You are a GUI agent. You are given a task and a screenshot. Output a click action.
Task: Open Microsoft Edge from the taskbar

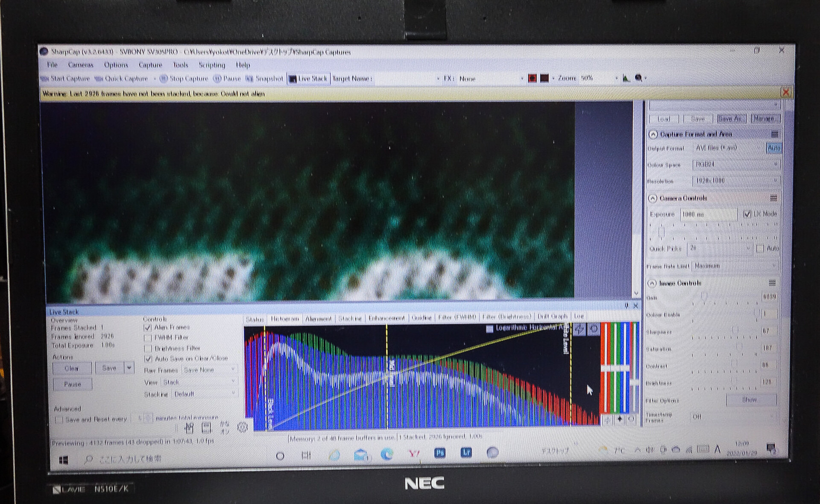pyautogui.click(x=387, y=454)
